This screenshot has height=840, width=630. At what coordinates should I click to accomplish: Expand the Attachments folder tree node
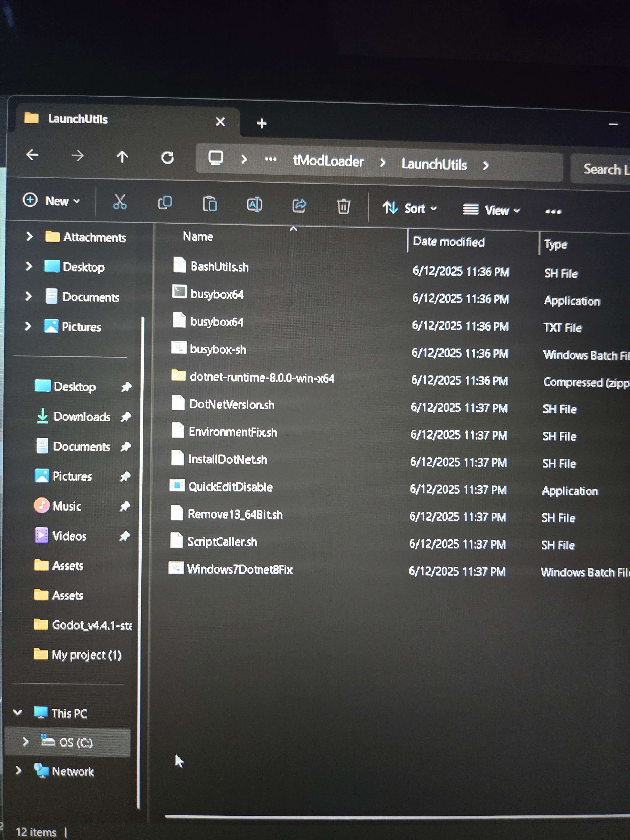[29, 237]
